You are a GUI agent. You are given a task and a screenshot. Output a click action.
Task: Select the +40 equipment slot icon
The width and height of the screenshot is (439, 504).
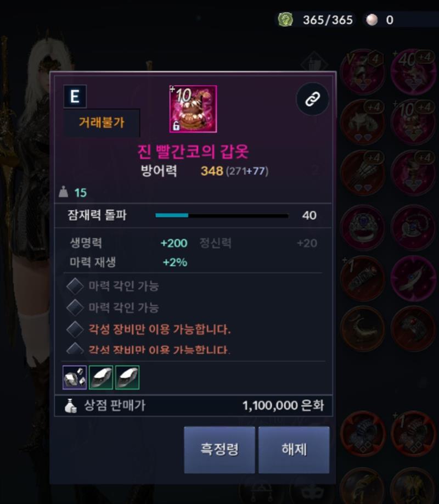[x=413, y=71]
